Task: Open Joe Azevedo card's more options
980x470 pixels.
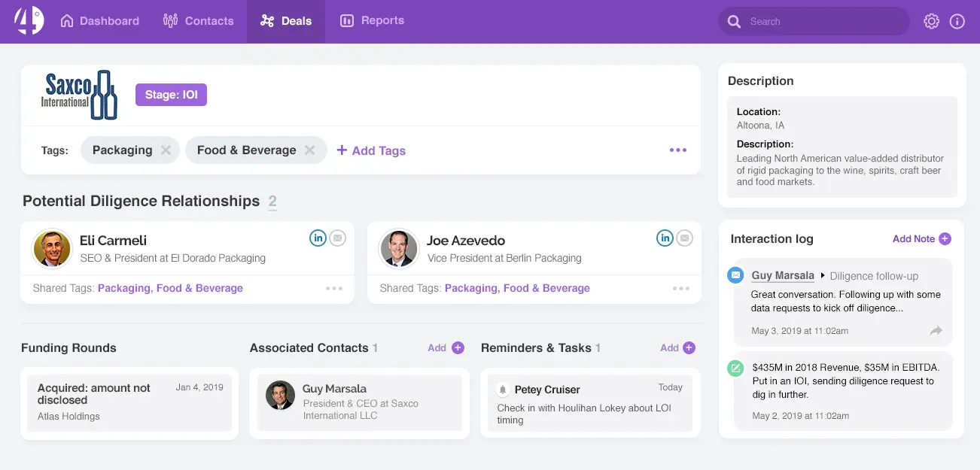Action: coord(681,288)
